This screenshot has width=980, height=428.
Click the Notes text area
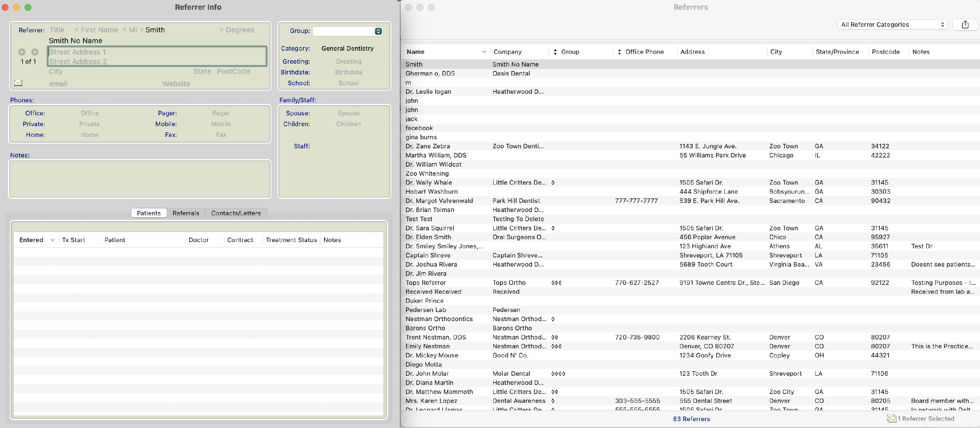(139, 179)
